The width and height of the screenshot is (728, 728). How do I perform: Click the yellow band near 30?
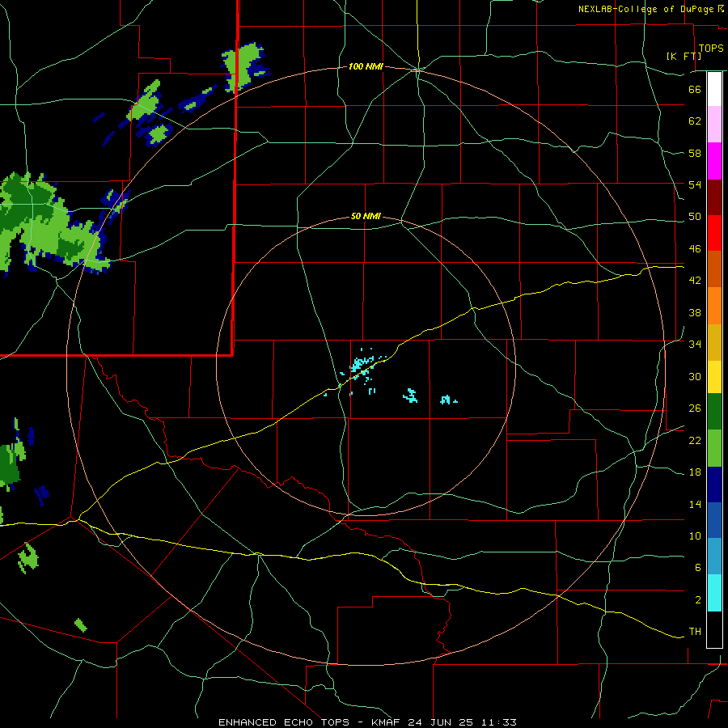pyautogui.click(x=714, y=377)
